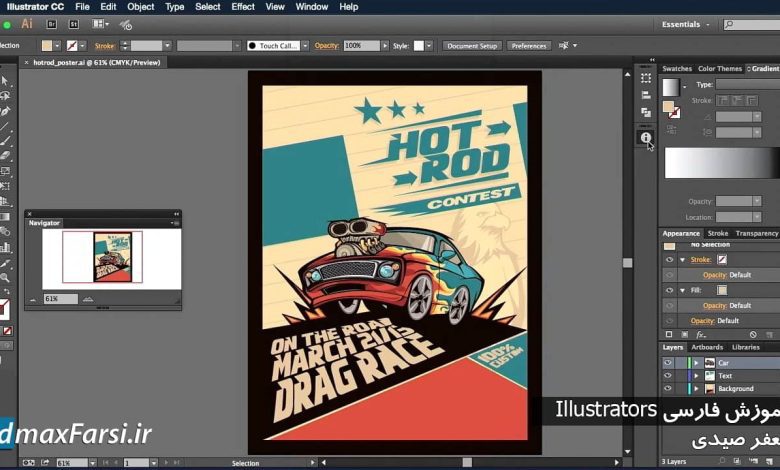Open the fx Add New Effect menu

point(701,335)
